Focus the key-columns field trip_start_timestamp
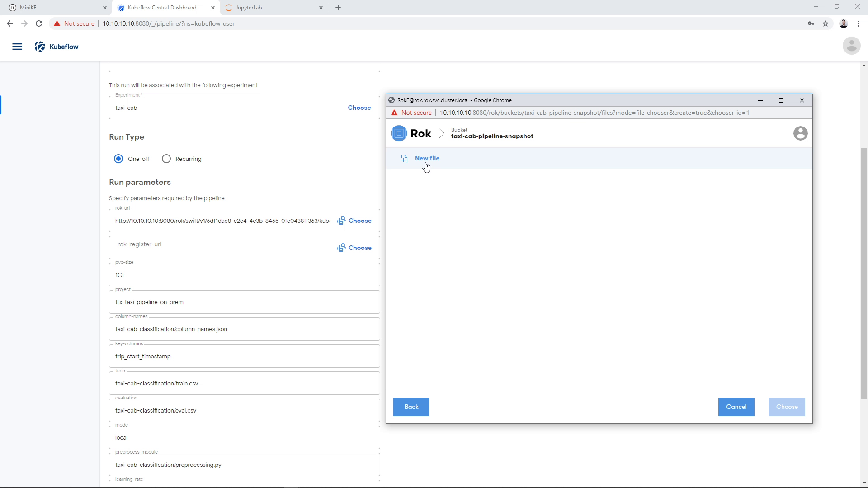Viewport: 868px width, 488px height. pyautogui.click(x=244, y=356)
